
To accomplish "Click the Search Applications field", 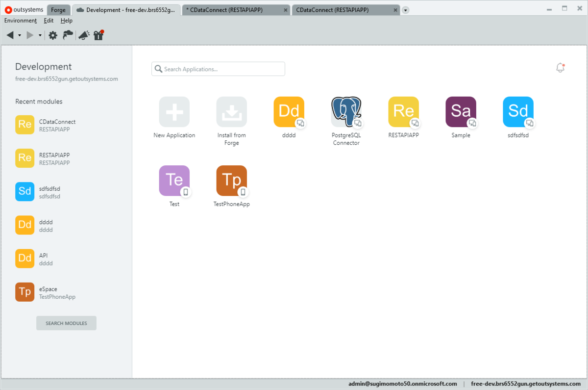I will click(x=218, y=69).
